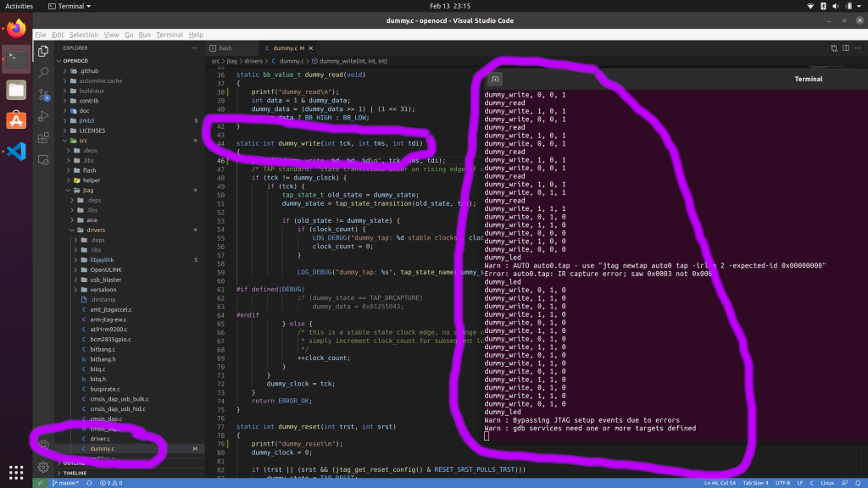868x488 pixels.
Task: Show errors and warnings count panel
Action: (x=111, y=483)
